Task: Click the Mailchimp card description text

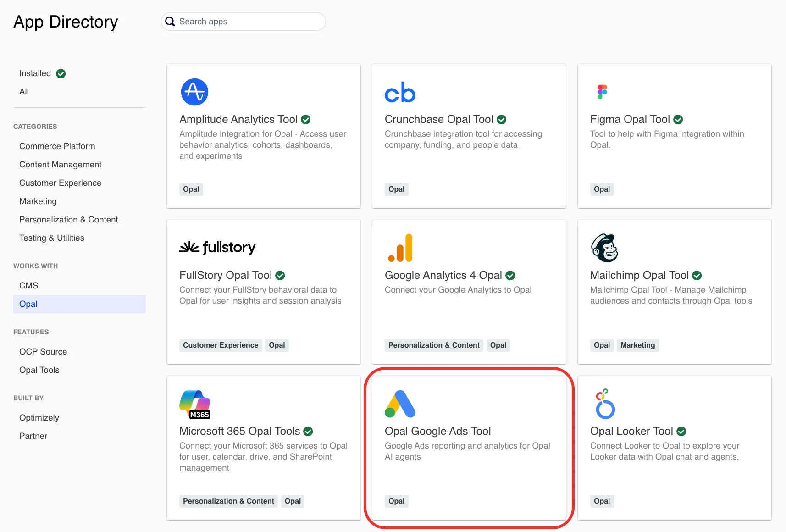Action: 671,295
